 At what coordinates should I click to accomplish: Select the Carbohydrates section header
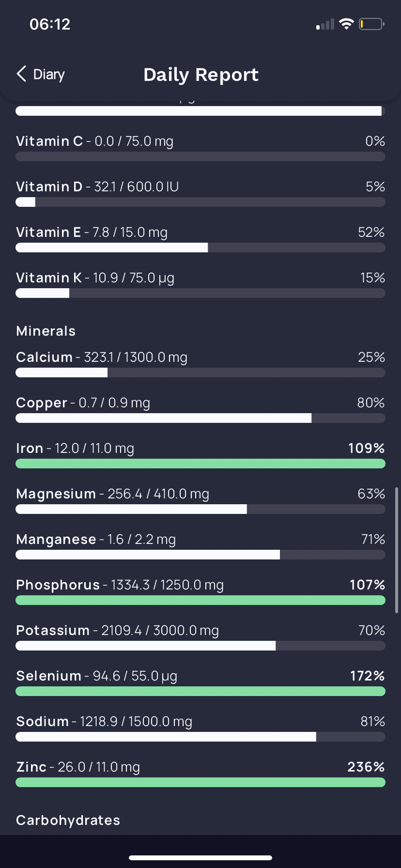(68, 820)
